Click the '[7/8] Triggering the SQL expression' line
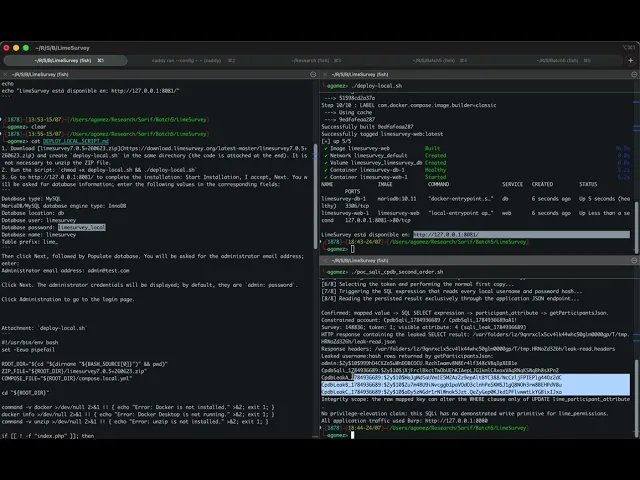This screenshot has width=640, height=480. pyautogui.click(x=452, y=291)
